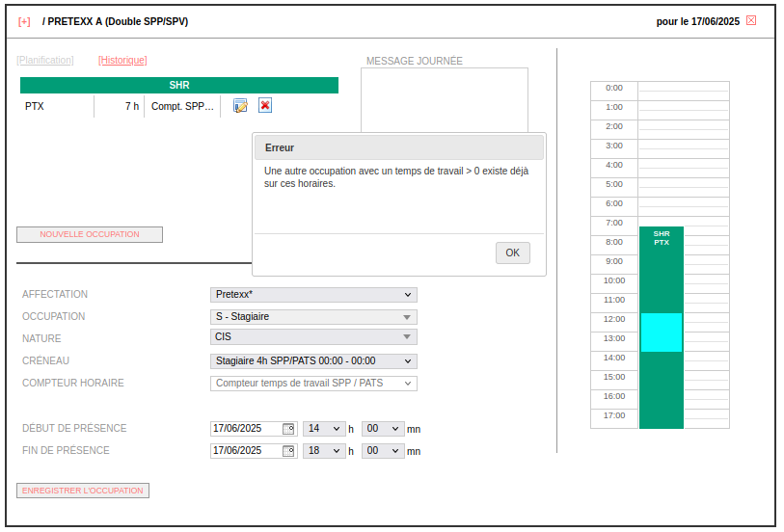Image resolution: width=784 pixels, height=532 pixels.
Task: Click the 0:00 hour label in timeline
Action: (614, 88)
